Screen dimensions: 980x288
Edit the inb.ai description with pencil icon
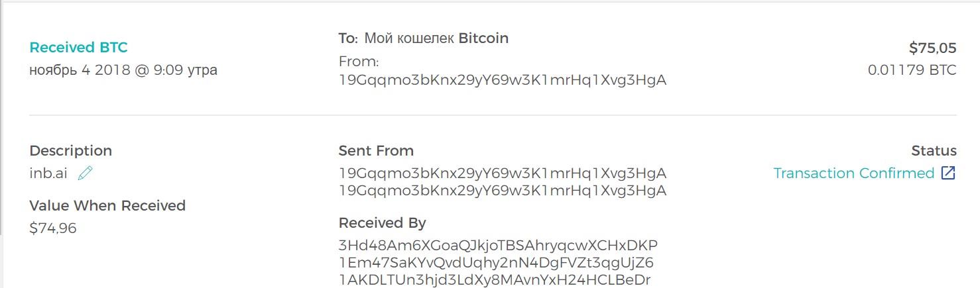tap(86, 173)
